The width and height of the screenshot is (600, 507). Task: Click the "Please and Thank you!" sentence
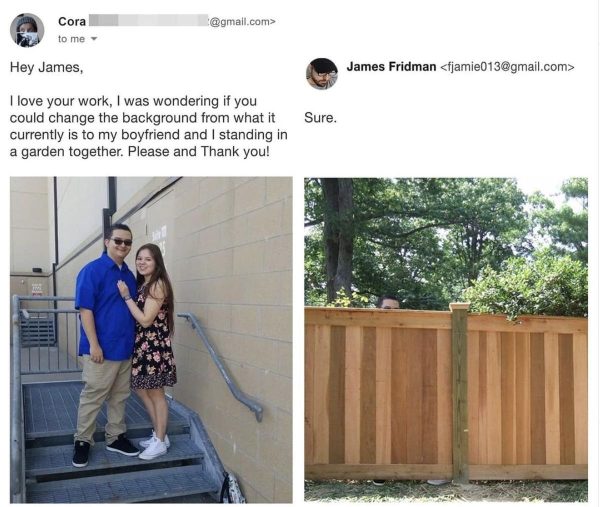[x=199, y=152]
